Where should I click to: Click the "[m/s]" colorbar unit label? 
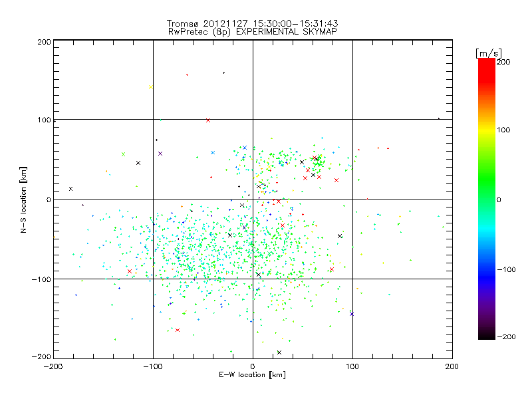pos(489,53)
